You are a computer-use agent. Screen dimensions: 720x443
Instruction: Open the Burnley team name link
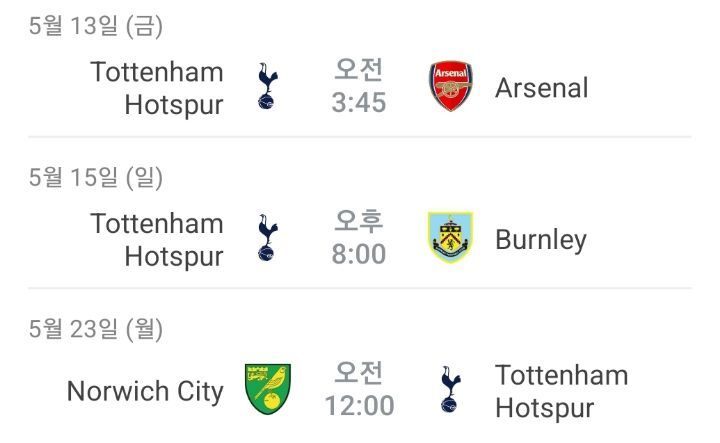[541, 240]
